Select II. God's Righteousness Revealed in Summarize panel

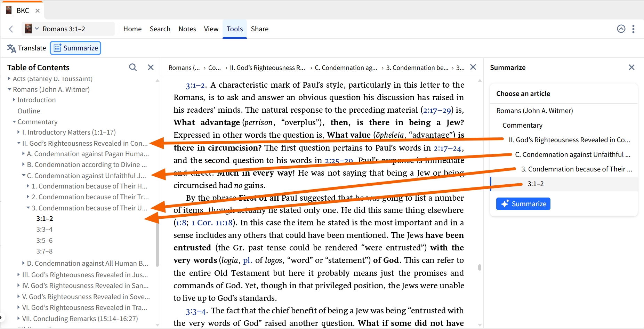click(x=569, y=140)
